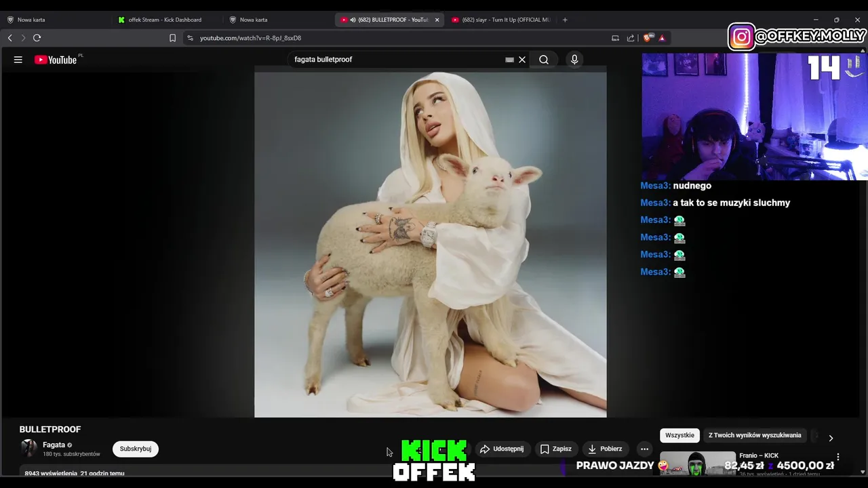Click the page scrollbar down arrow
The image size is (868, 488).
coord(863,472)
